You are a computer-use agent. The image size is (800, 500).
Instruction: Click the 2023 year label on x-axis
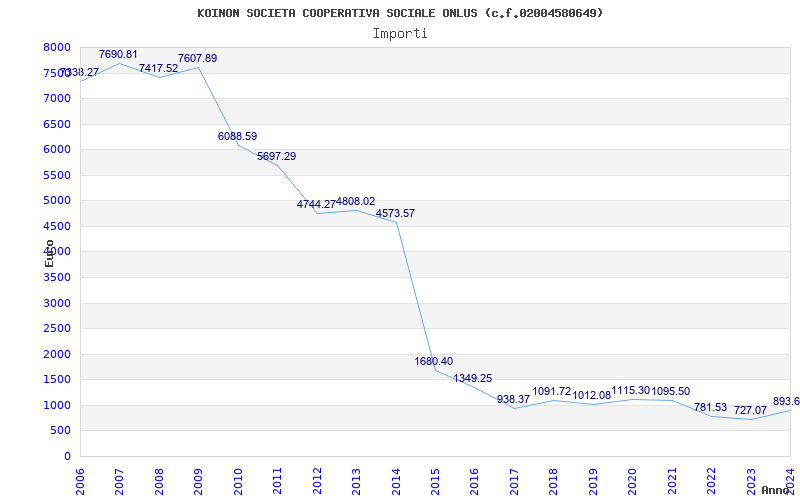click(x=751, y=482)
